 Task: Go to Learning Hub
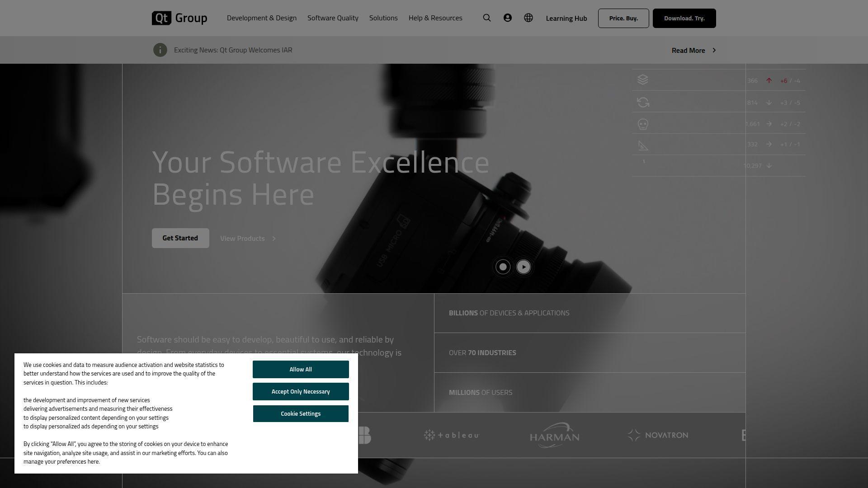pos(566,19)
